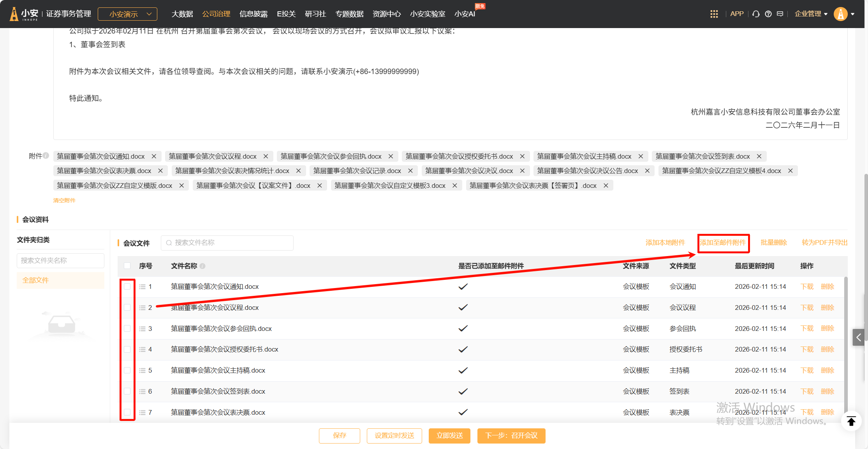Check the checkbox for row 1 会议通知
The image size is (868, 449).
pos(127,286)
